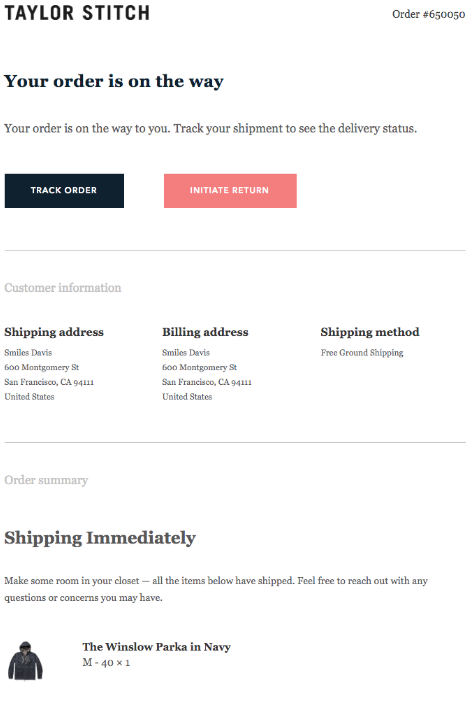Click the Customer information section label
This screenshot has width=469, height=714.
[62, 288]
